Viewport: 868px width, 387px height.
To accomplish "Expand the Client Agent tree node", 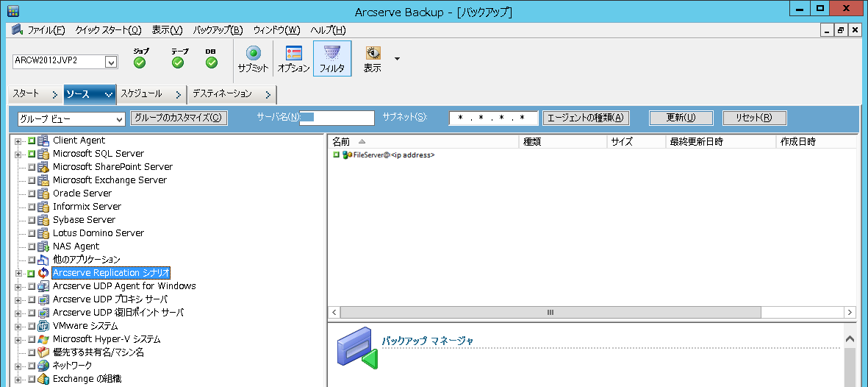I will click(x=18, y=141).
